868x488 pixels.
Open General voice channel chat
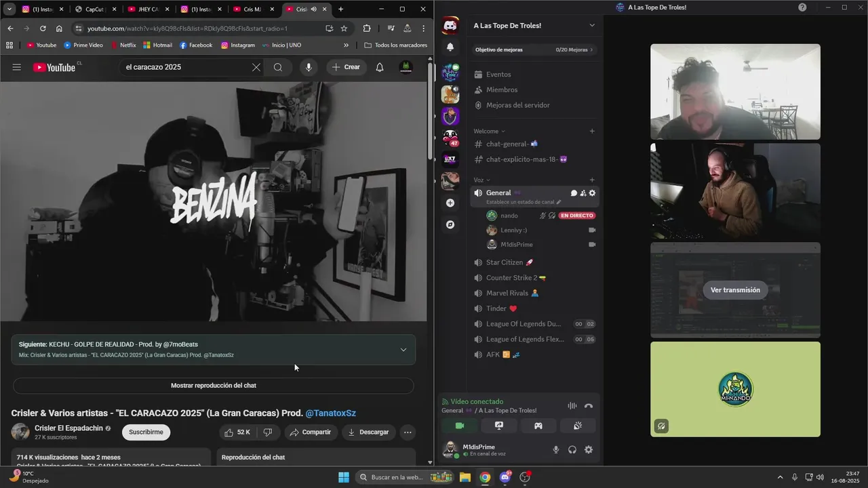[x=574, y=193]
